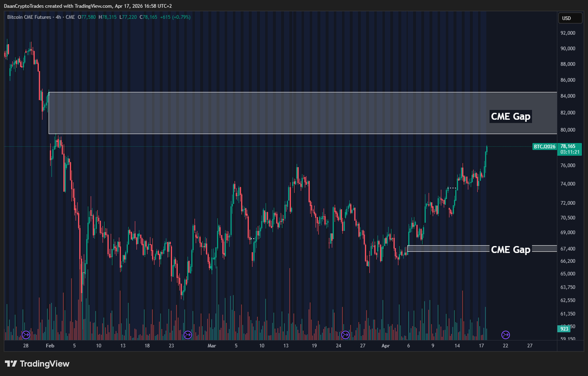Select the purple rollover icon below Feb 24

[x=188, y=335]
